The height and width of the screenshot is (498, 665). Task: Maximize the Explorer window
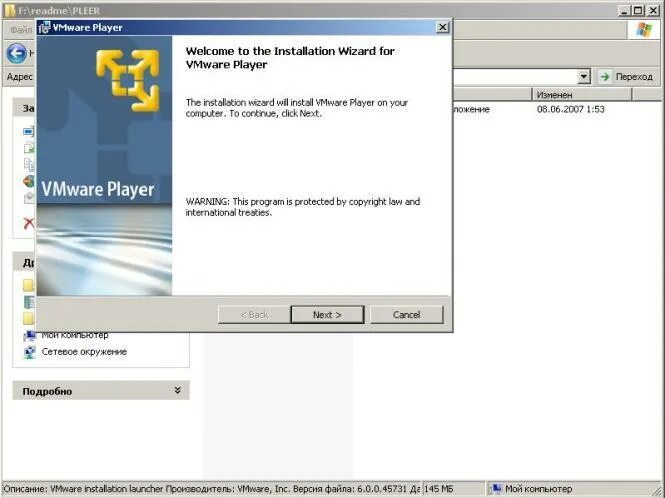[638, 10]
